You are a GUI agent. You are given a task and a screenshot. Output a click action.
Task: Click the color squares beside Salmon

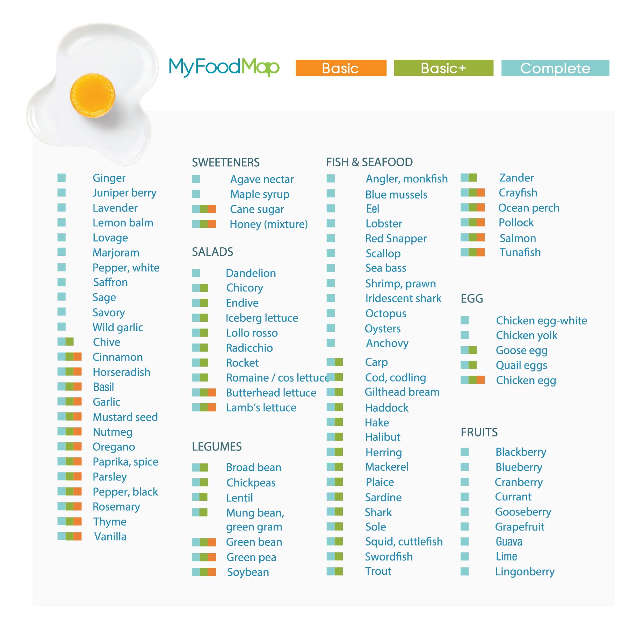pyautogui.click(x=472, y=238)
